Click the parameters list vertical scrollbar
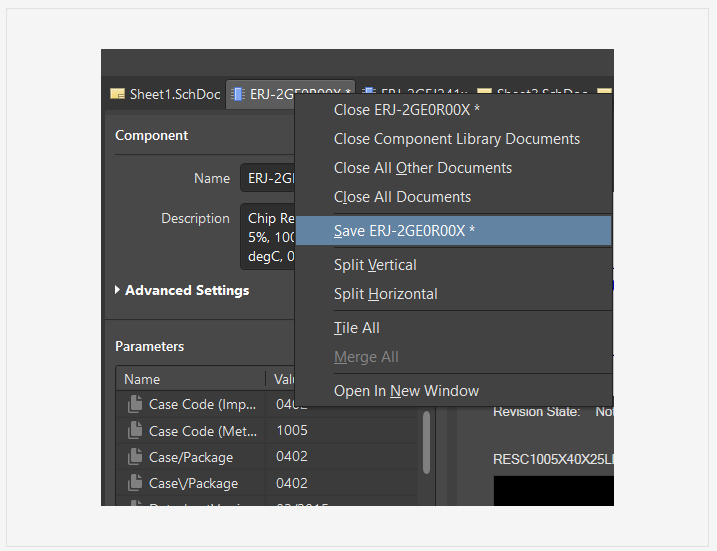This screenshot has height=551, width=717. [426, 442]
